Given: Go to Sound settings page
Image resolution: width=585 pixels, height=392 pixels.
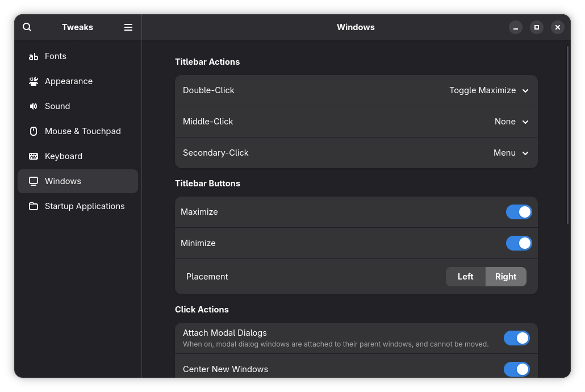Looking at the screenshot, I should pyautogui.click(x=78, y=106).
